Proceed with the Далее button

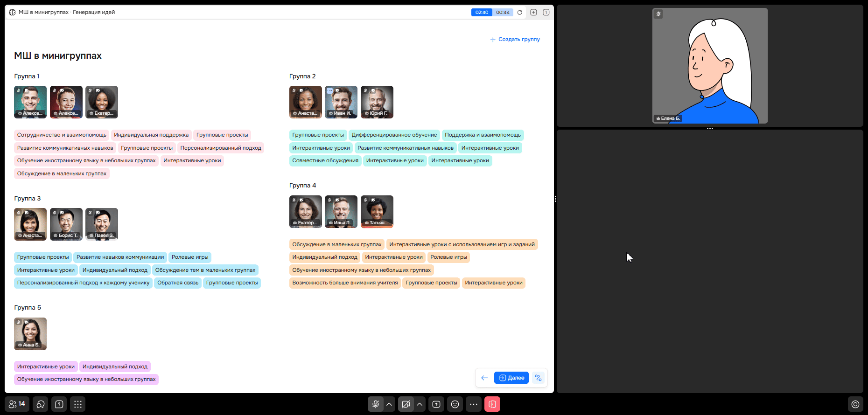511,378
